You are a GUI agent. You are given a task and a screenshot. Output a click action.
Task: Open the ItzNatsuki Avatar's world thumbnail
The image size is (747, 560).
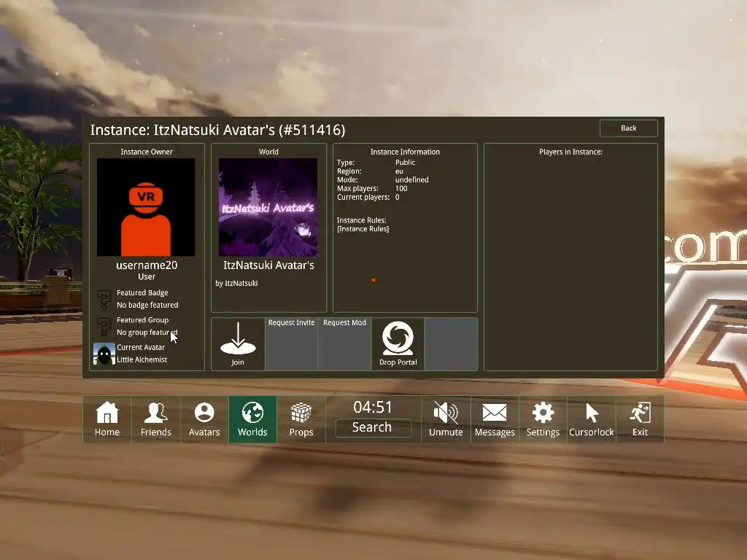268,207
